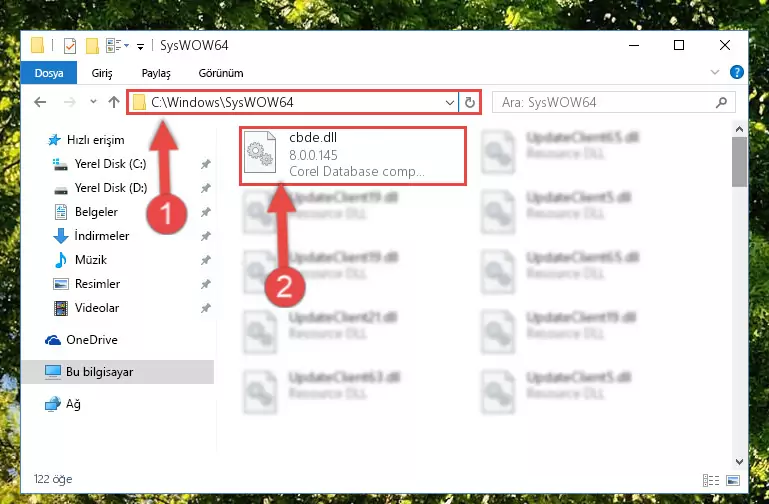Switch to details view icon in status bar
The image size is (769, 504).
point(711,480)
